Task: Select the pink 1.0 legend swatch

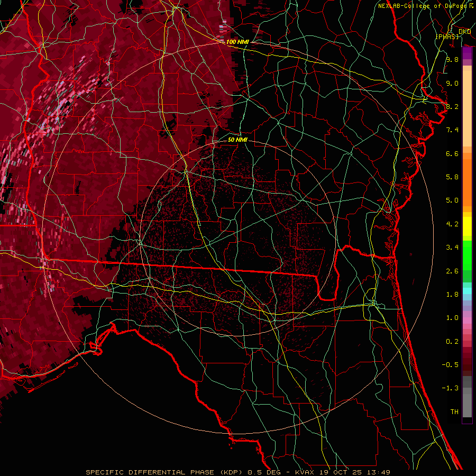Action: point(467,318)
